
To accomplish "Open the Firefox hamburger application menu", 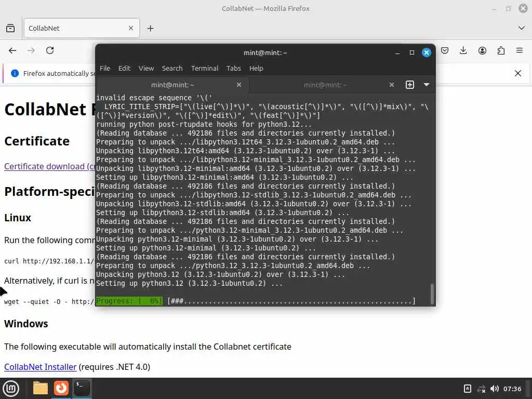I will (520, 50).
